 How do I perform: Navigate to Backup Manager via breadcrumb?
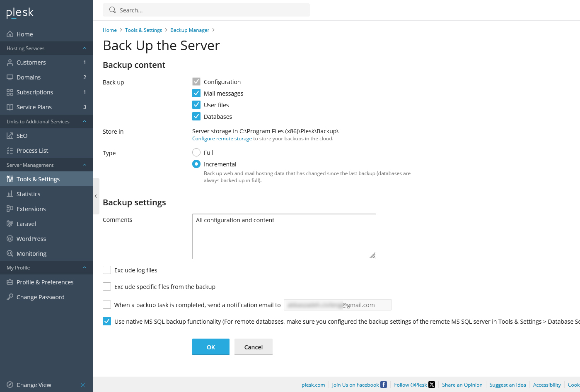tap(190, 30)
